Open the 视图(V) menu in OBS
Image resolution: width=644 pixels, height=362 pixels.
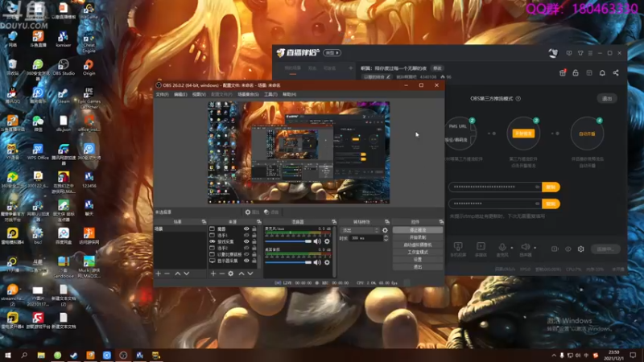click(199, 94)
